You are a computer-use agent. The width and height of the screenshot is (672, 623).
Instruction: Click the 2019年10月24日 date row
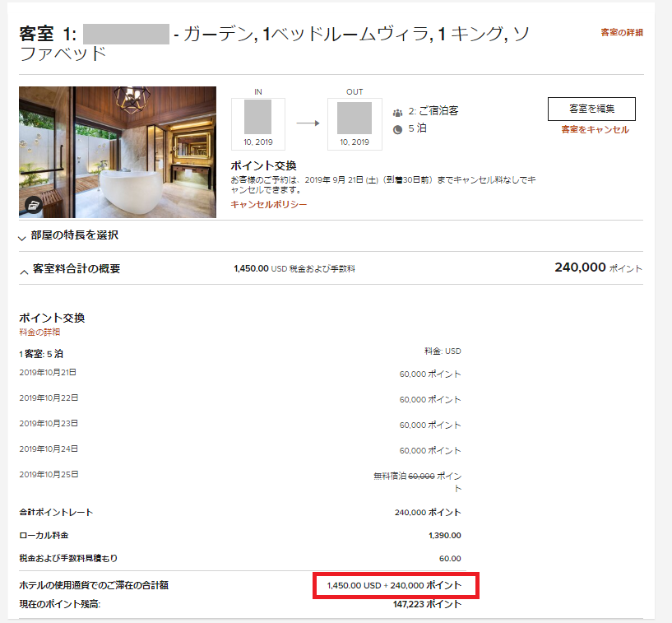tap(49, 449)
